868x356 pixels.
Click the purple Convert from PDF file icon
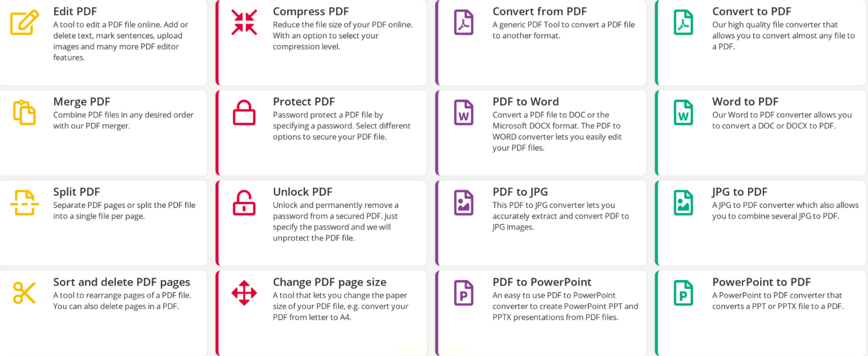(464, 22)
